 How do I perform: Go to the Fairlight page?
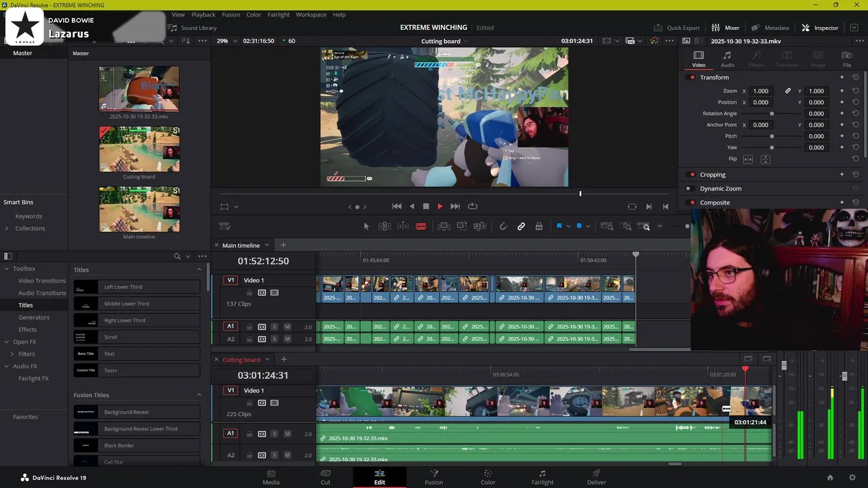pyautogui.click(x=542, y=477)
